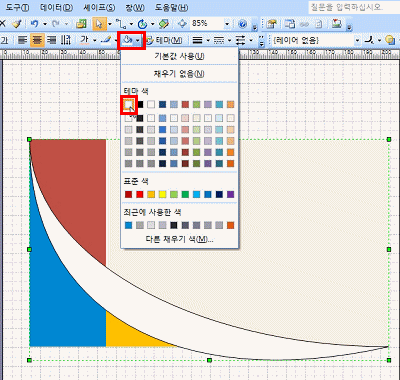Image resolution: width=400 pixels, height=380 pixels.
Task: Click the green stamp tool icon
Action: (164, 24)
